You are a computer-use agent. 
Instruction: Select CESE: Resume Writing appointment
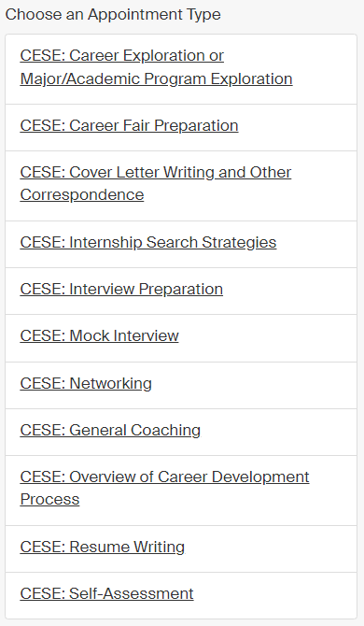pyautogui.click(x=103, y=547)
